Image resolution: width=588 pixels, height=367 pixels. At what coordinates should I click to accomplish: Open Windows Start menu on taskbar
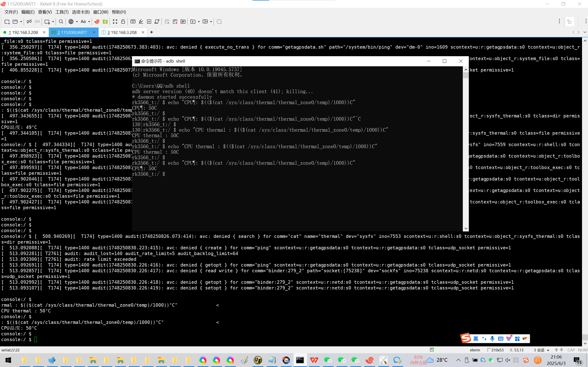(8, 360)
